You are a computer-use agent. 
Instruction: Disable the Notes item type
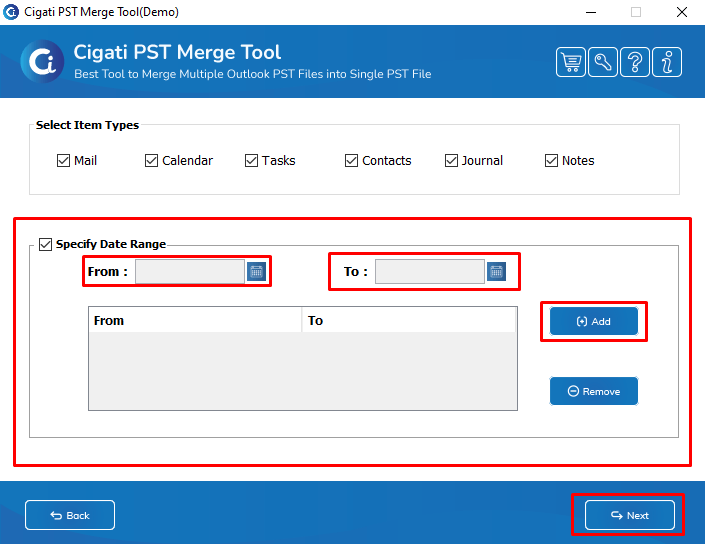coord(551,160)
